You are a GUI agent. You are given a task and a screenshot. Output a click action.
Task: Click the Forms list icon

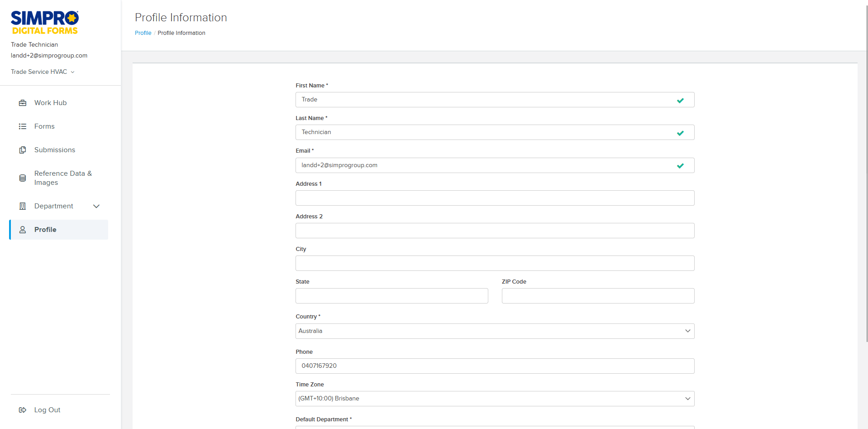(x=23, y=126)
